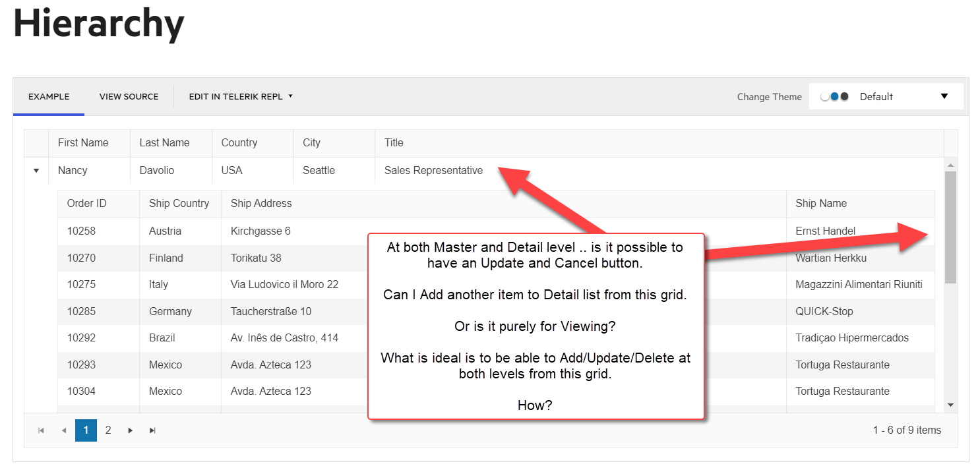Image resolution: width=980 pixels, height=468 pixels.
Task: Jump to the first page using pager icon
Action: point(41,430)
